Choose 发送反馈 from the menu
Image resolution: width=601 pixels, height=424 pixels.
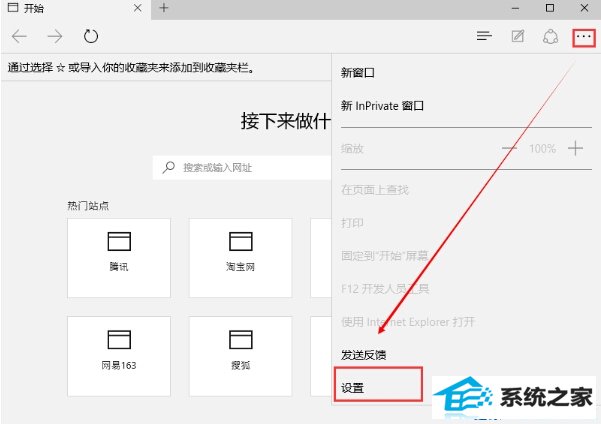click(363, 355)
